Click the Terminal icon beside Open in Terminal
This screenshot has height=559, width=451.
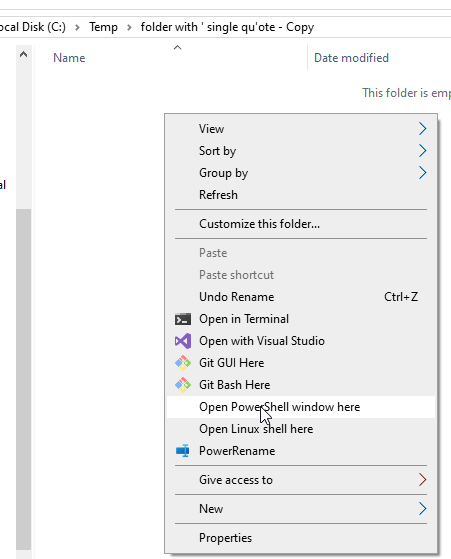(183, 319)
